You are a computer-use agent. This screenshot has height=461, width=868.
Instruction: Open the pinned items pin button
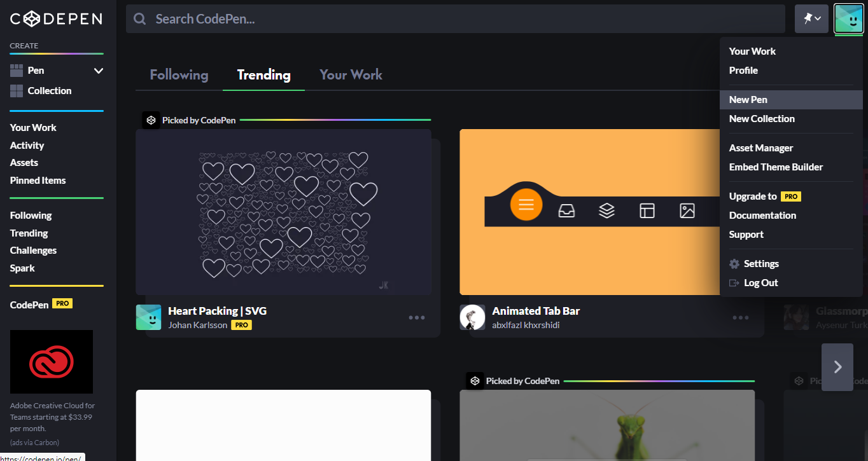coord(811,19)
